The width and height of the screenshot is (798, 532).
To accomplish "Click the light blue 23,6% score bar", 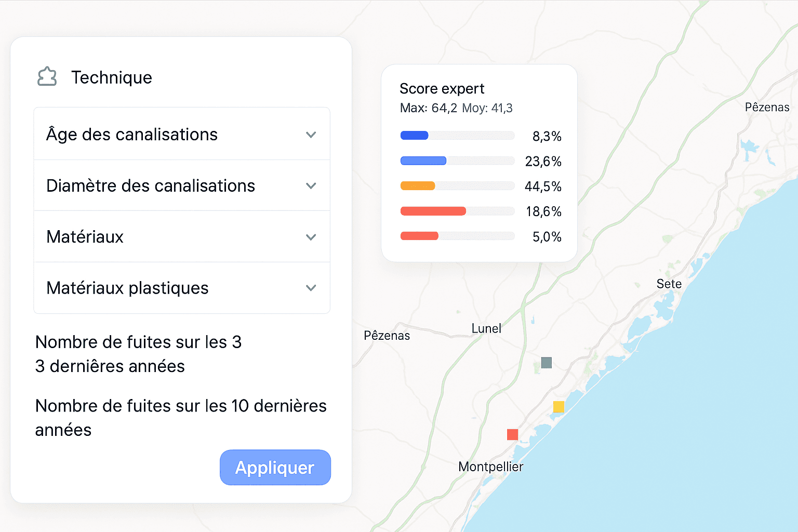I will 423,161.
